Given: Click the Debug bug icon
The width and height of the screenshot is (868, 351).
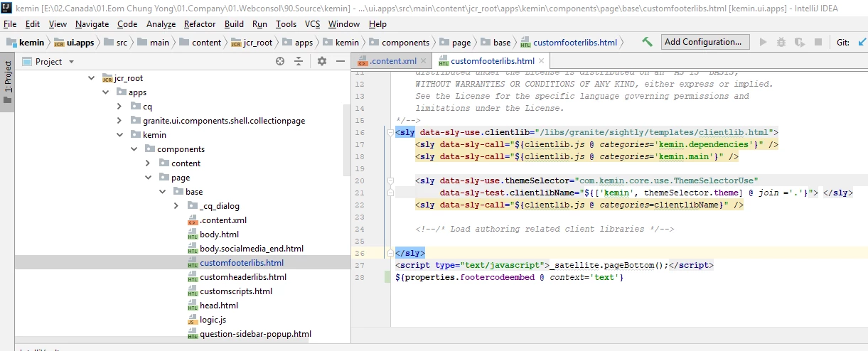Looking at the screenshot, I should [x=781, y=42].
